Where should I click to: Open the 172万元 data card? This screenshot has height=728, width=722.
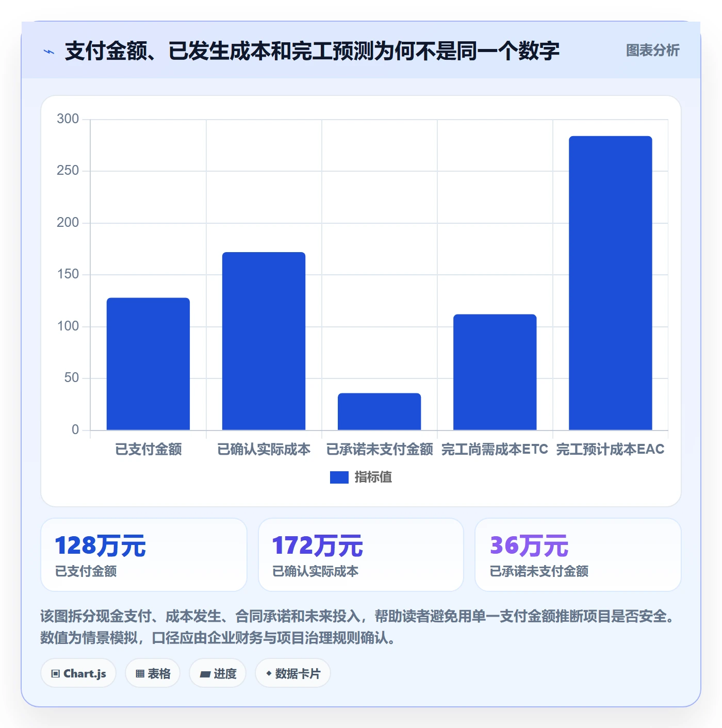click(361, 555)
